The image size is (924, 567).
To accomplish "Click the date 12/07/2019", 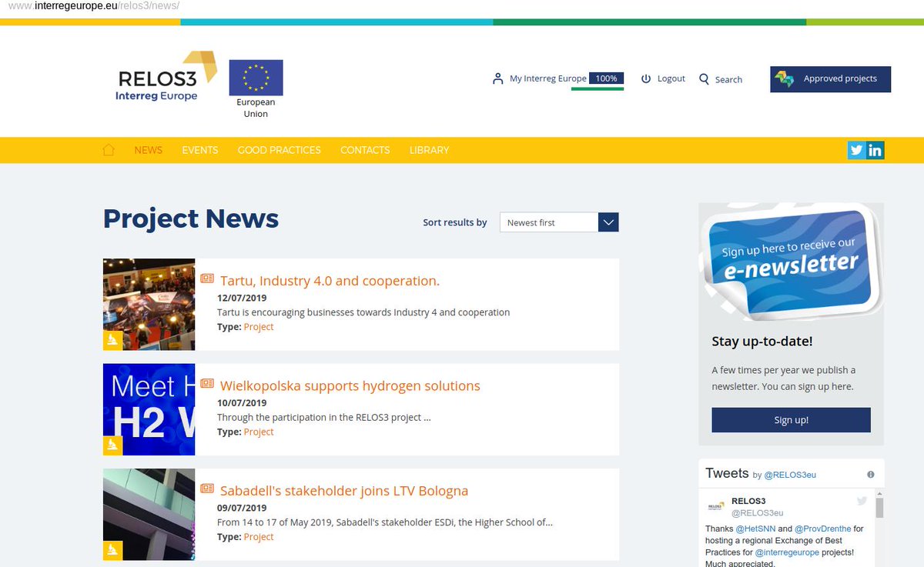I will pos(242,298).
